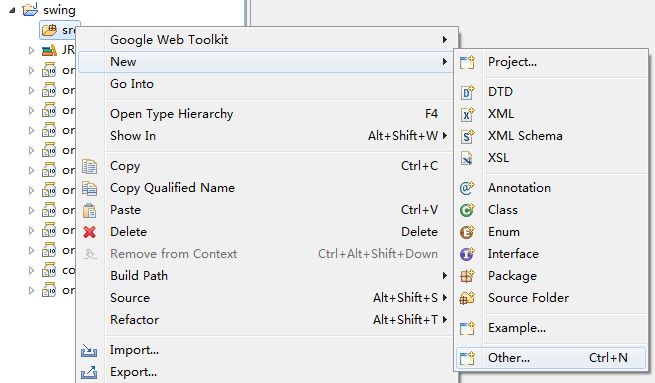Click the XML Schema file icon

point(467,136)
